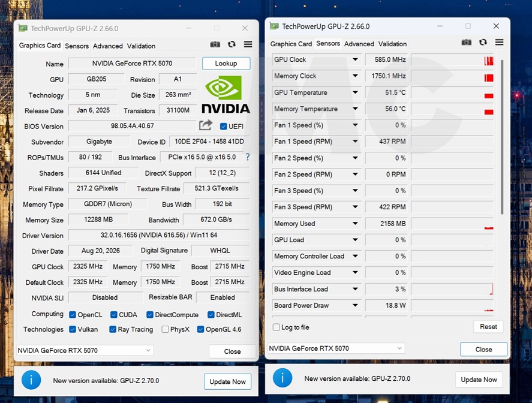Screen dimensions: 532x403
Task: Open GPU selector dropdown in right Sensors window
Action: tap(336, 348)
